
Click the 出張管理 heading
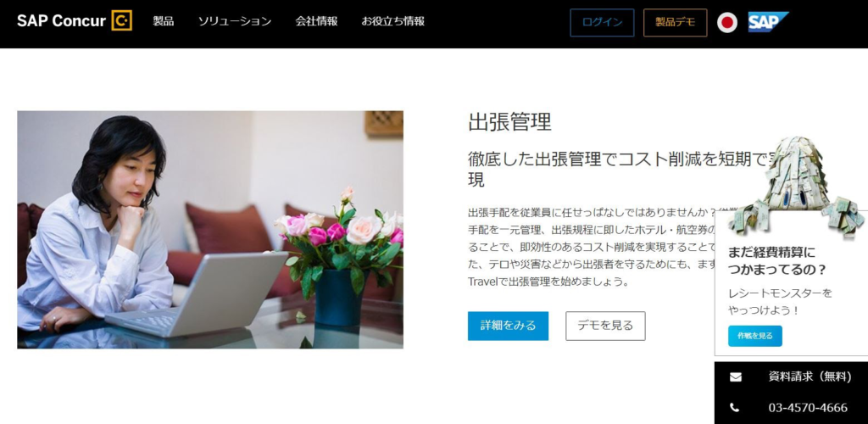509,122
